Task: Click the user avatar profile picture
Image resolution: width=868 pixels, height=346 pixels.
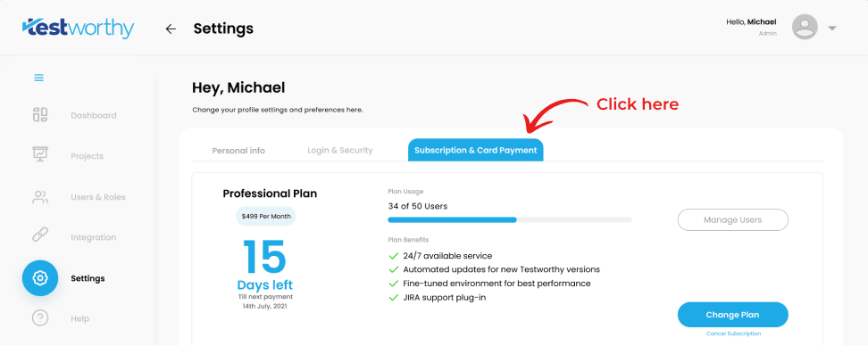Action: pyautogui.click(x=805, y=27)
